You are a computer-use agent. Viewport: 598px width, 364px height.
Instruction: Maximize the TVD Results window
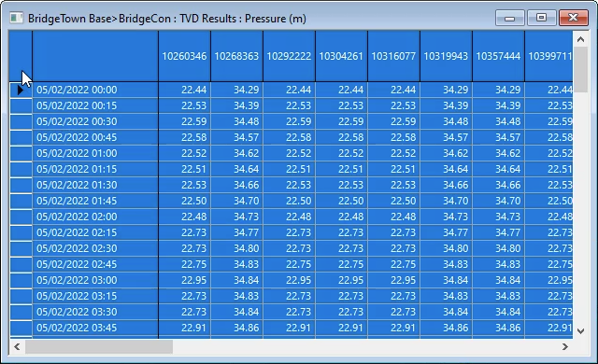541,18
